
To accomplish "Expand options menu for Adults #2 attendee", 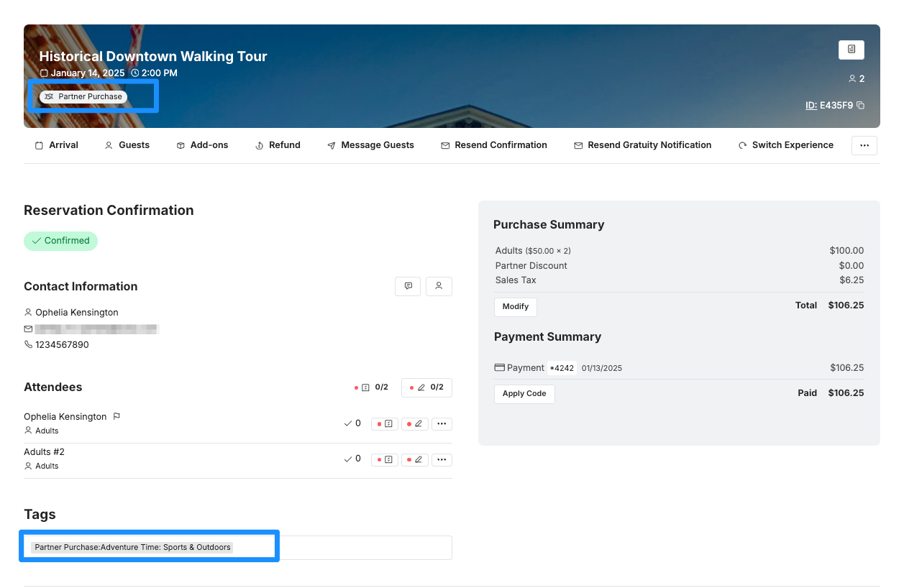I will 442,459.
